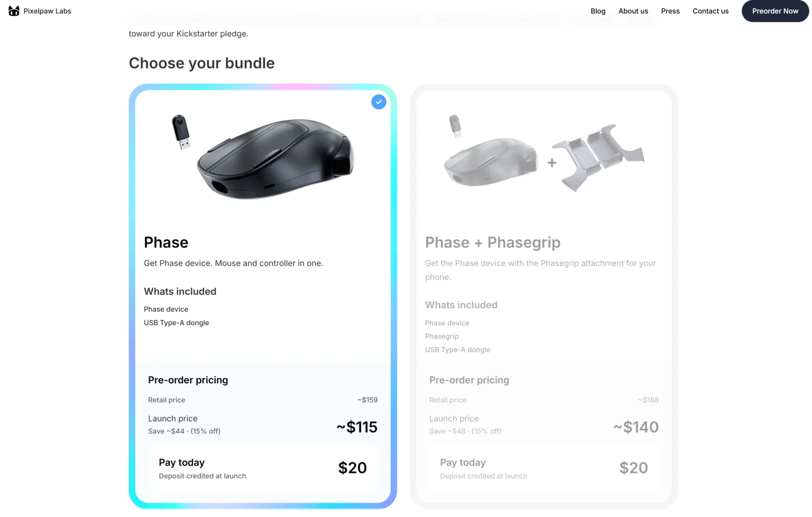Click the Phase bundle title heading
This screenshot has height=517, width=812.
[166, 243]
